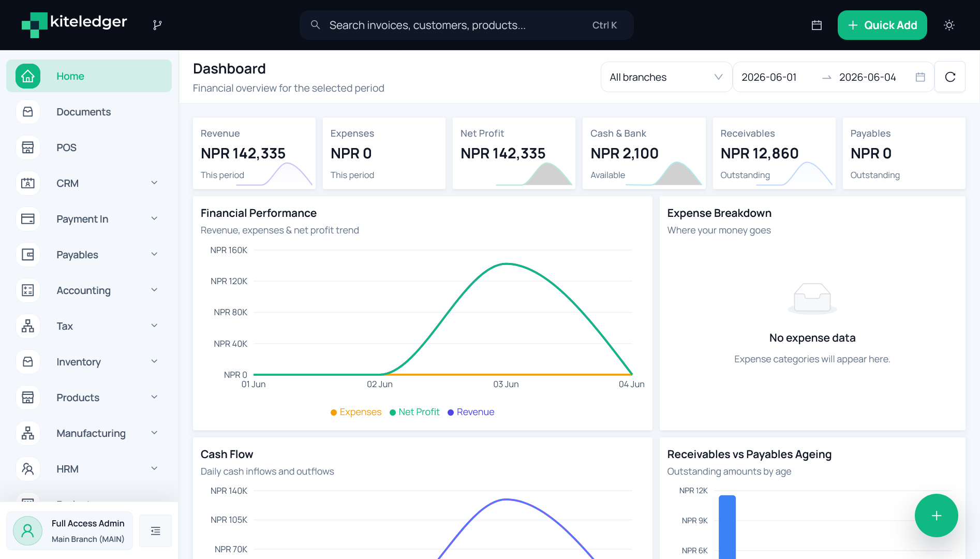Click the Payment In card icon
980x559 pixels.
click(28, 219)
